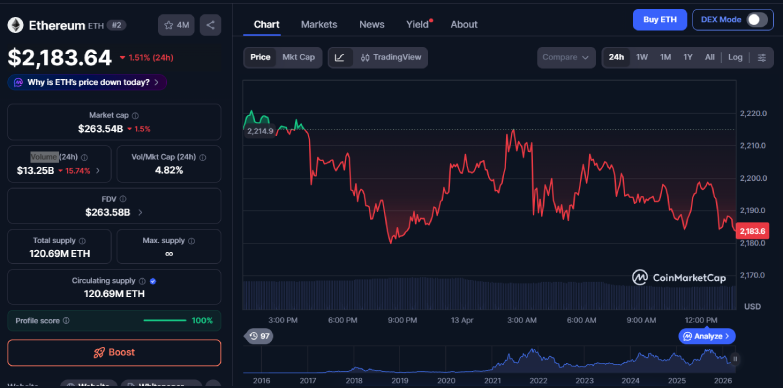
Task: Click the Market cap info icon
Action: tap(135, 115)
